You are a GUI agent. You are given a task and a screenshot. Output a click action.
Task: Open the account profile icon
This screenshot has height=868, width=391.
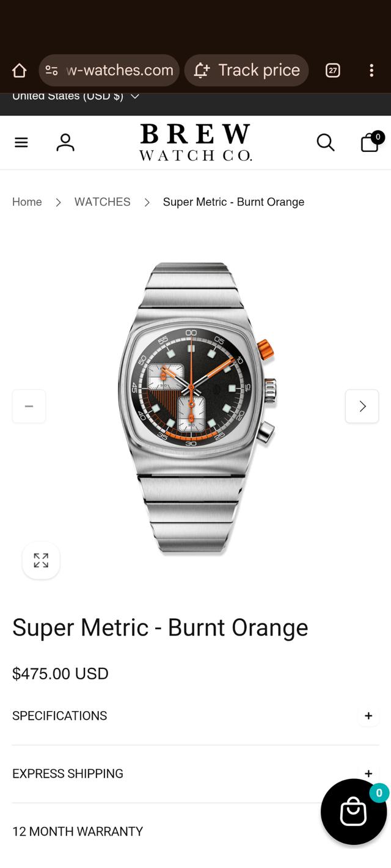65,142
